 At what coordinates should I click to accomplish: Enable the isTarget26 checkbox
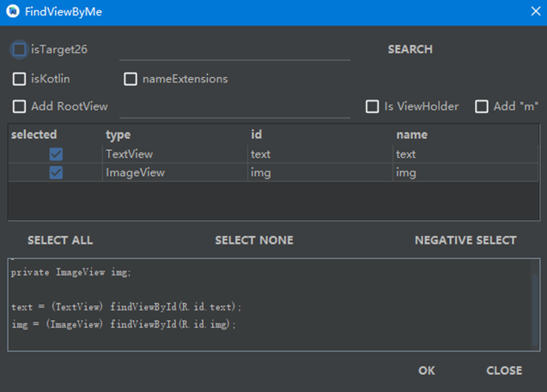[19, 50]
